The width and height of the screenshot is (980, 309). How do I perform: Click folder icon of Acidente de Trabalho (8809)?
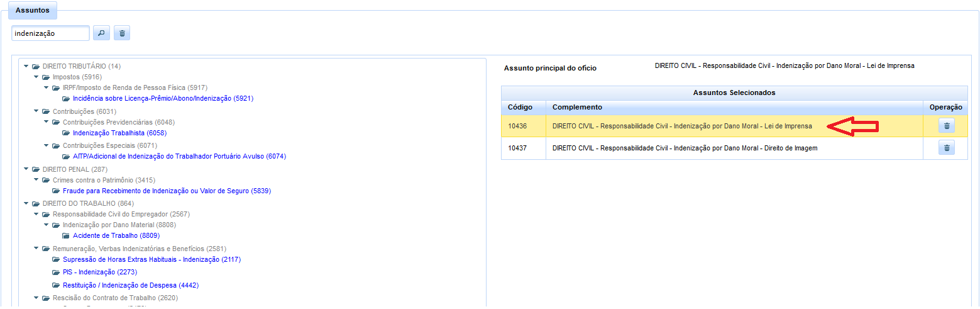[67, 236]
